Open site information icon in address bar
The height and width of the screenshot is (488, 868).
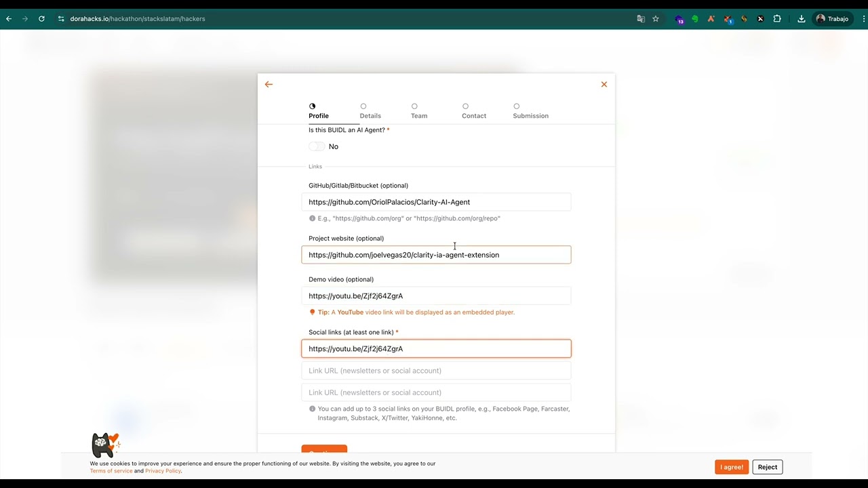point(61,19)
